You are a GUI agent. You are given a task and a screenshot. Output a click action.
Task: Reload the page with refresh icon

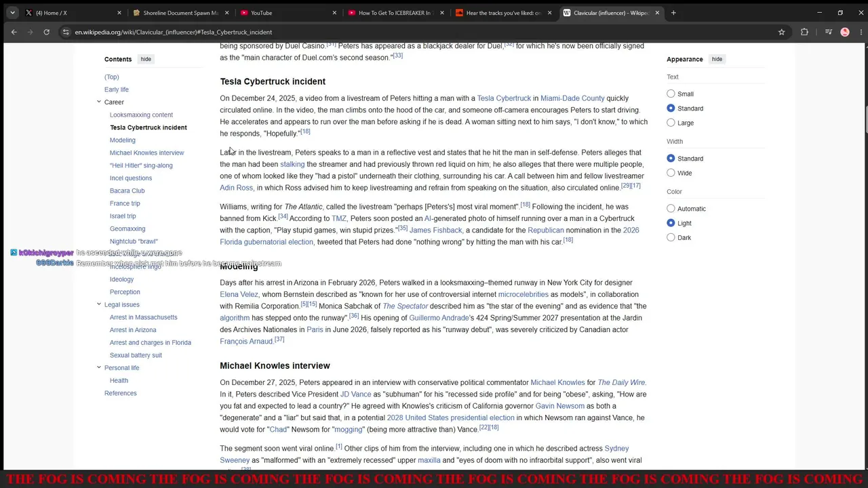tap(46, 32)
